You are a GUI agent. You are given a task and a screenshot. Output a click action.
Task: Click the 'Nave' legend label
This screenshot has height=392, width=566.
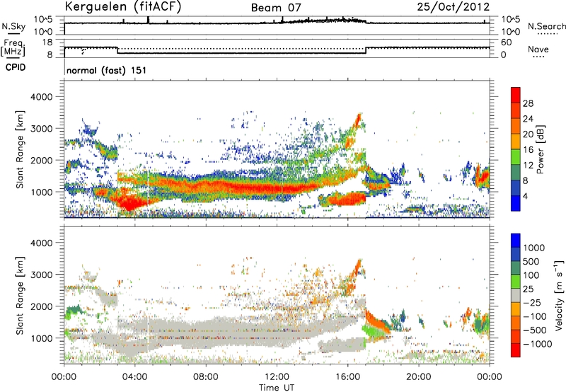point(538,50)
